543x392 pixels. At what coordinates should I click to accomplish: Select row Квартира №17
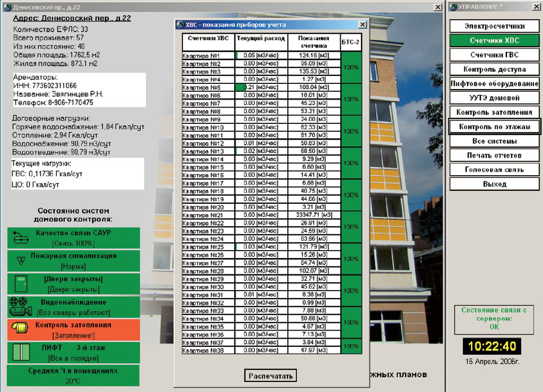click(x=261, y=183)
